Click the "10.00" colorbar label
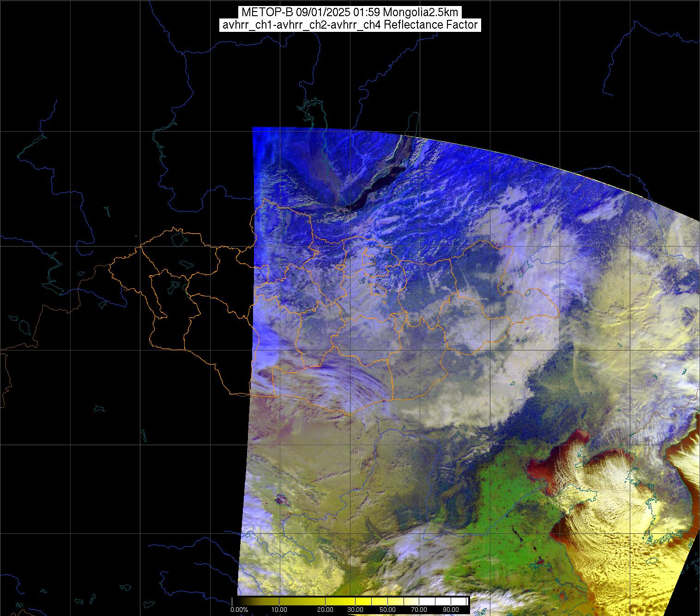Screen dimensions: 700x616 pyautogui.click(x=280, y=610)
